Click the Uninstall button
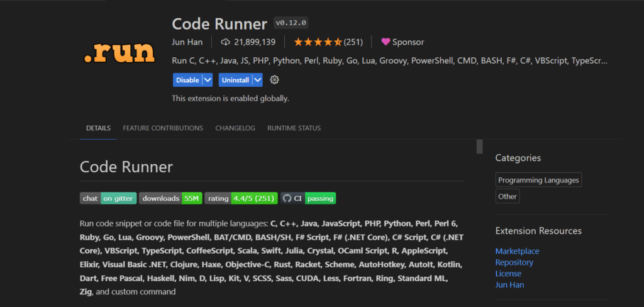644x307 pixels. pyautogui.click(x=235, y=80)
